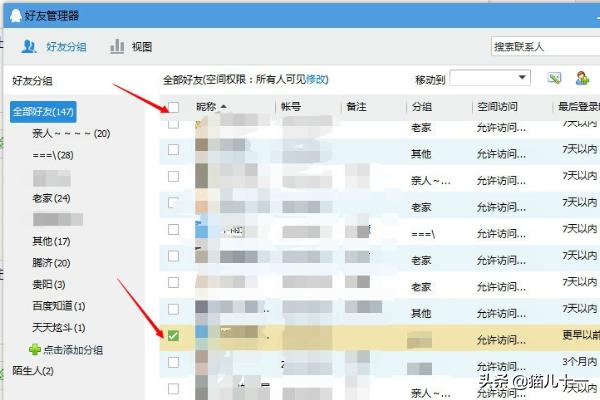Click the green plus add-group icon
This screenshot has width=600, height=400.
point(35,350)
